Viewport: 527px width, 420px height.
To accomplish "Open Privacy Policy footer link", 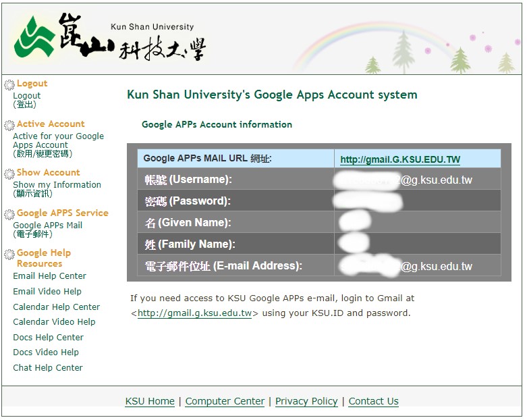I will 306,401.
